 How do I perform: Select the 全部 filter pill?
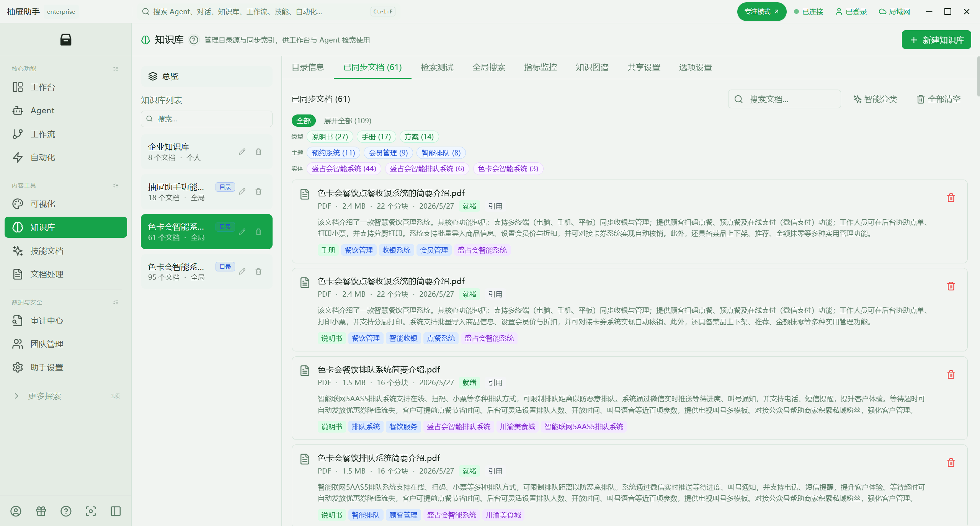tap(304, 121)
